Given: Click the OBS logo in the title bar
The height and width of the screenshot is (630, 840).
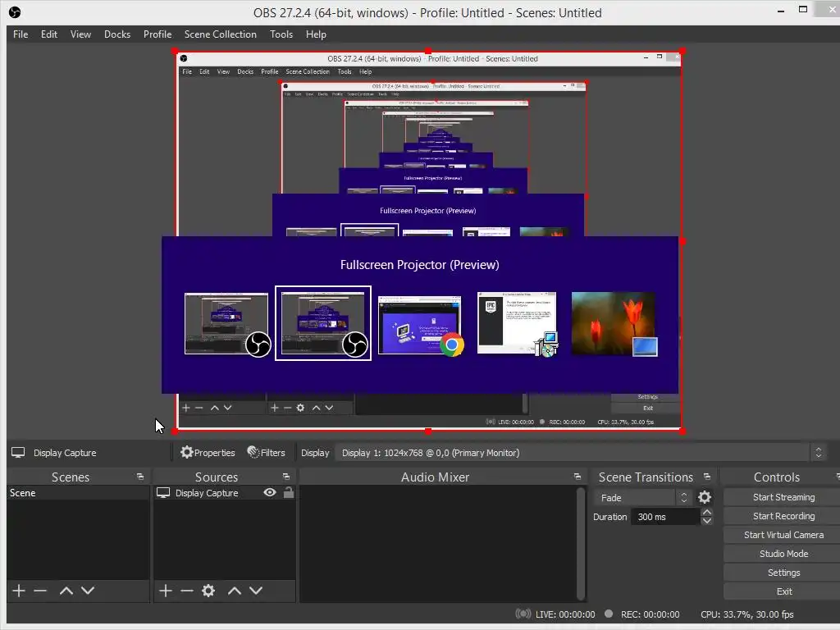Looking at the screenshot, I should [15, 12].
